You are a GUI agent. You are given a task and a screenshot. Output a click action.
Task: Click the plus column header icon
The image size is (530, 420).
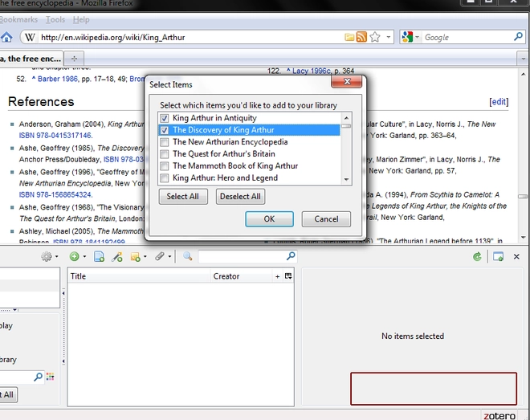(x=278, y=276)
